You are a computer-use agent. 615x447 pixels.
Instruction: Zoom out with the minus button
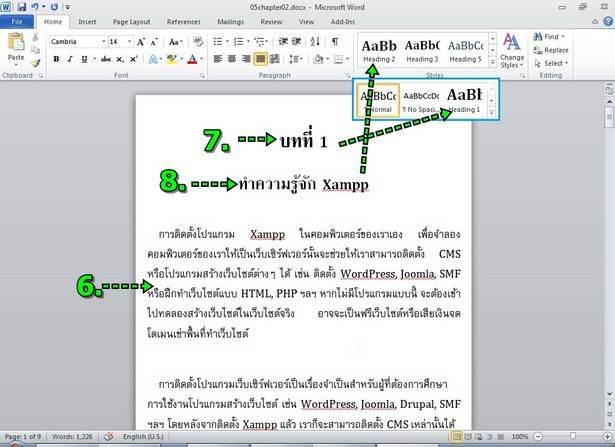(539, 436)
